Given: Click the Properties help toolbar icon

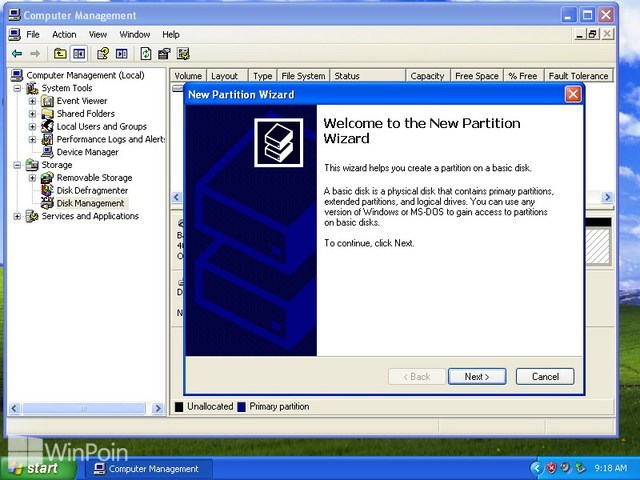Looking at the screenshot, I should point(102,53).
